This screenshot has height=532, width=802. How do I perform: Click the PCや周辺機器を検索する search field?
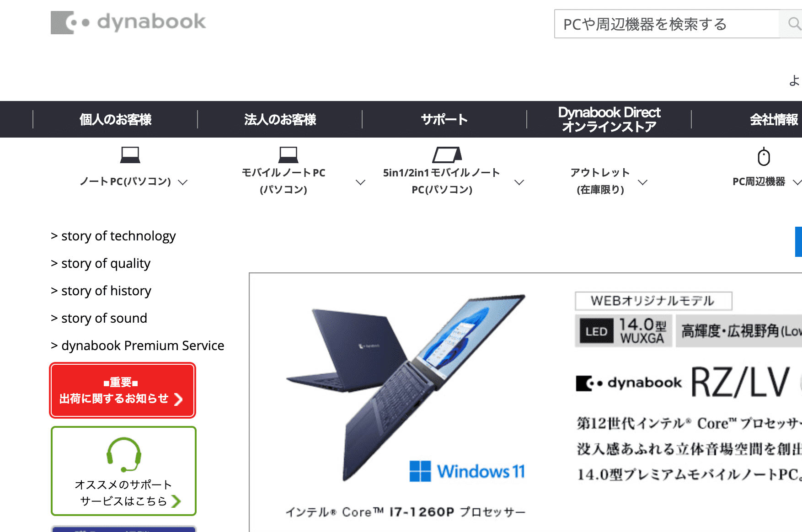[x=667, y=24]
